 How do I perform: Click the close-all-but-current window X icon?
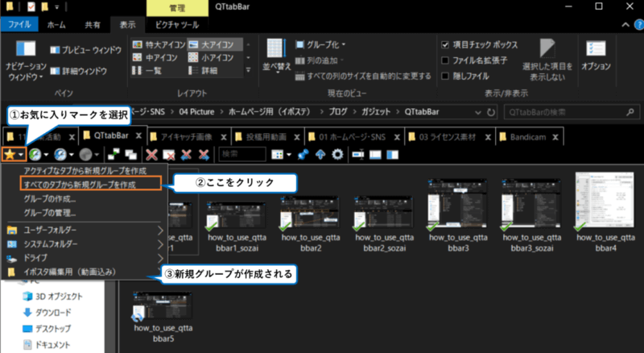click(x=169, y=155)
